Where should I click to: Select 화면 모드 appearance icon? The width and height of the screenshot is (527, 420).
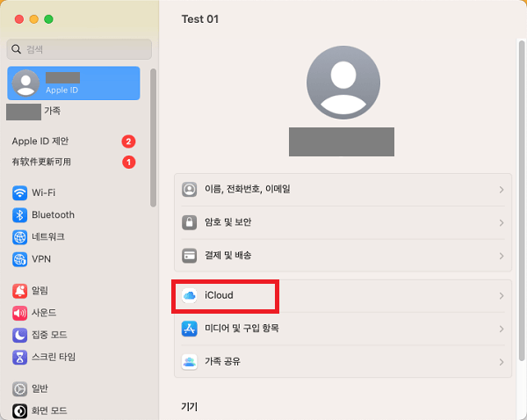coord(20,411)
